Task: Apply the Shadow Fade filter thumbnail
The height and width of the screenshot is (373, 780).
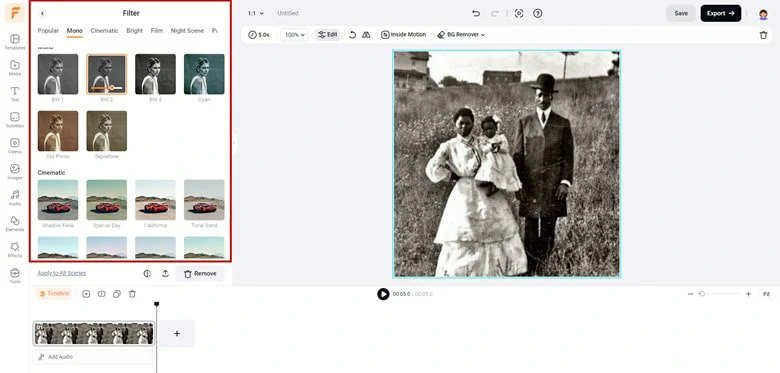Action: click(58, 200)
